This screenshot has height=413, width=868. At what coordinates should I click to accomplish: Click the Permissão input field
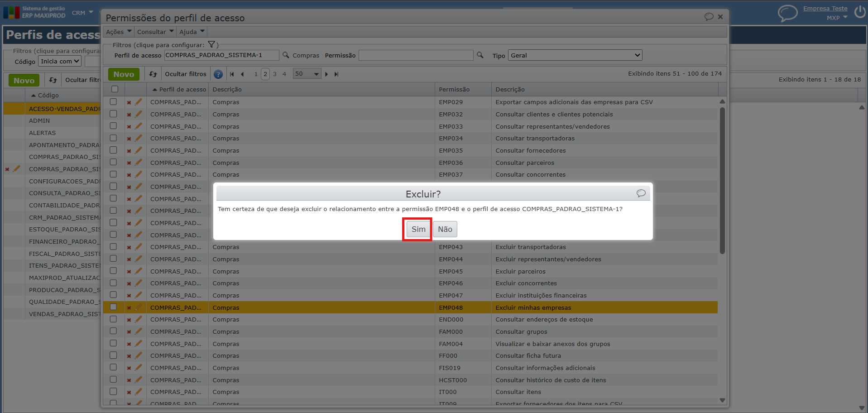(x=416, y=55)
